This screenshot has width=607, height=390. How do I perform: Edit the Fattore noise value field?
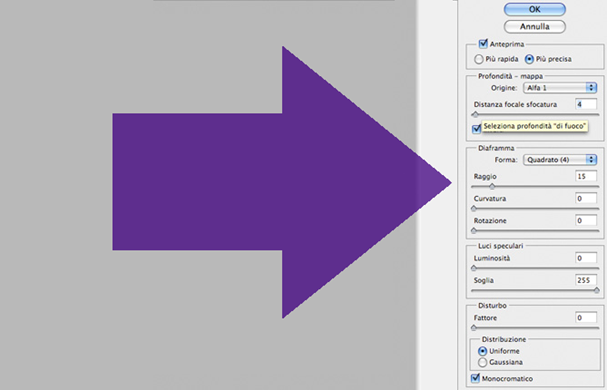586,318
